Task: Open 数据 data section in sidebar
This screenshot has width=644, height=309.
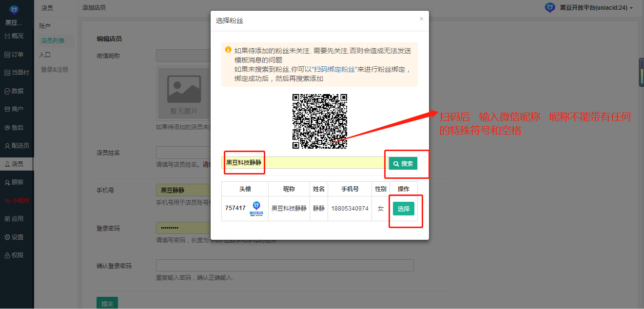Action: (14, 91)
